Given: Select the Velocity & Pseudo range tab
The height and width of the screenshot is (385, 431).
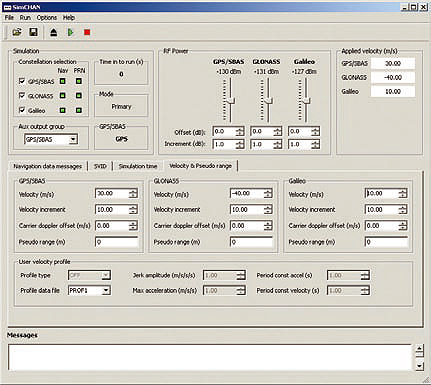Looking at the screenshot, I should [200, 166].
